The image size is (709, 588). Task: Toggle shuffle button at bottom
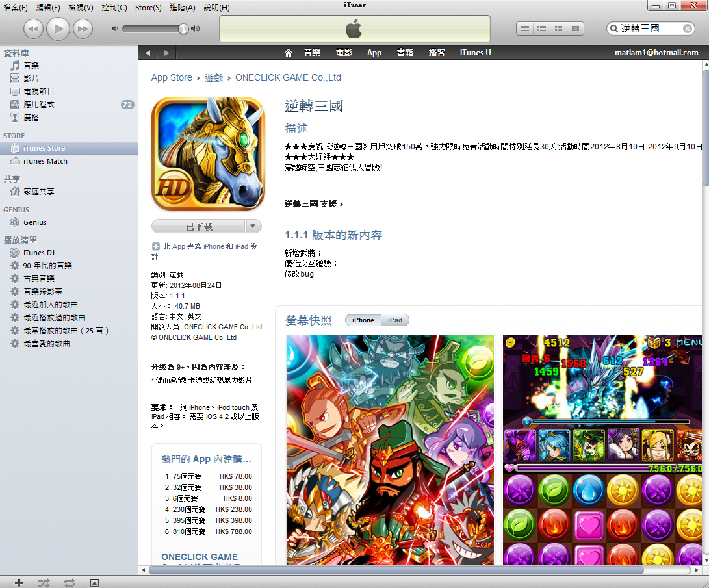click(44, 583)
